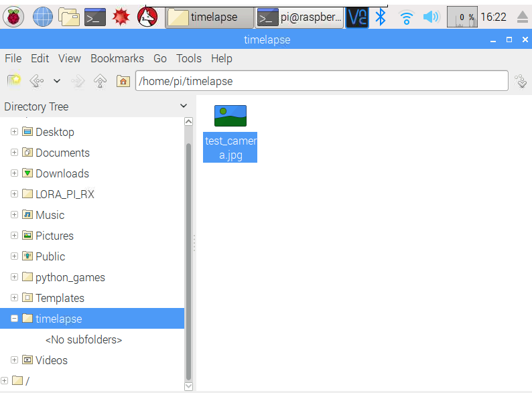532x393 pixels.
Task: Collapse the timelapse folder tree node
Action: 14,319
